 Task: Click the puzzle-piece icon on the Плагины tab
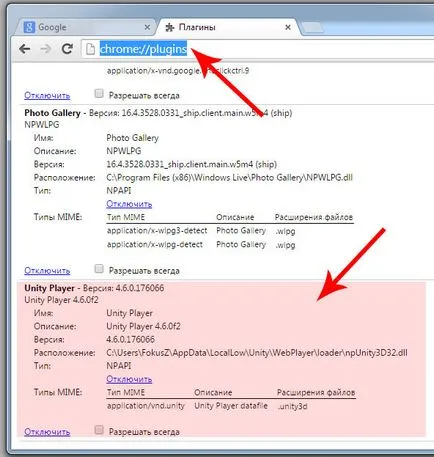point(170,27)
